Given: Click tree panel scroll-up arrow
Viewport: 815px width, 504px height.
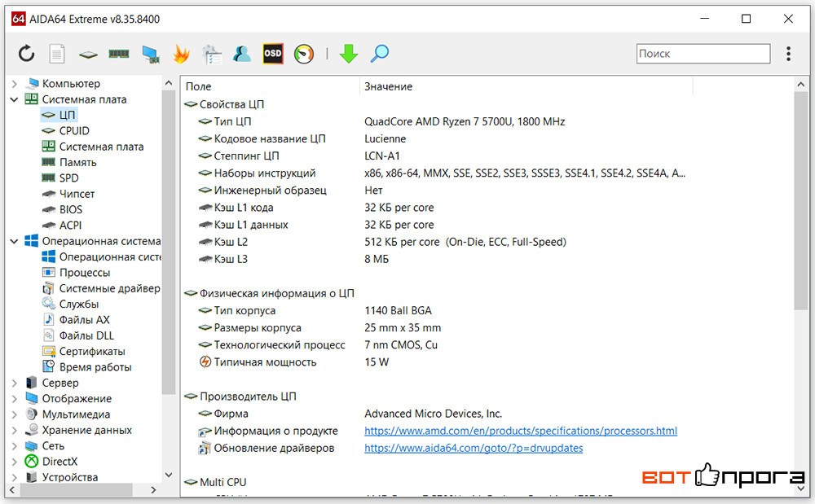Looking at the screenshot, I should click(x=169, y=83).
